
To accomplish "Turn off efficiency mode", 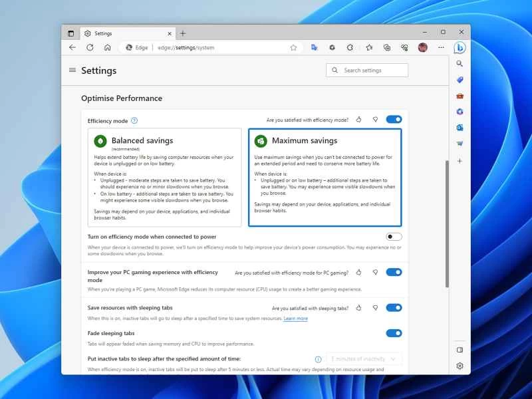I will point(394,120).
